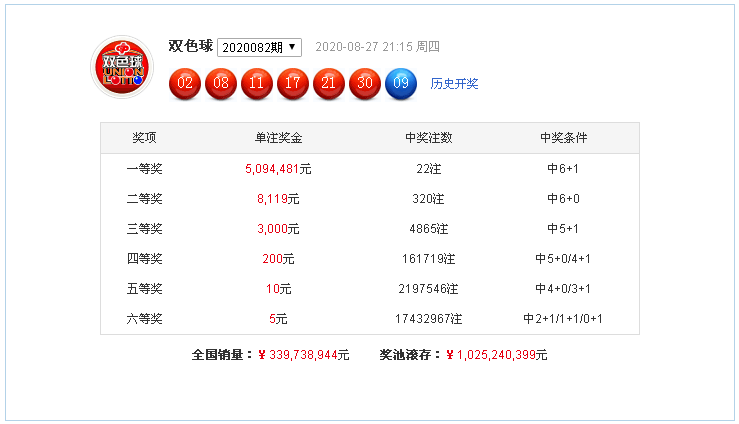Click the national sales ¥339,738,944元 value
This screenshot has height=424, width=739.
point(304,355)
